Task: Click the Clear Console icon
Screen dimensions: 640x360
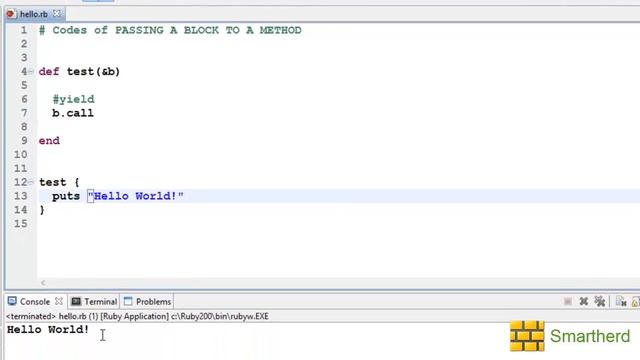Action: pos(621,302)
